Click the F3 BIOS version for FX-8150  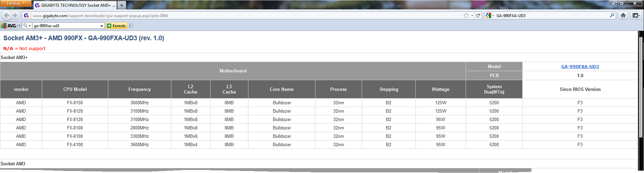(580, 103)
